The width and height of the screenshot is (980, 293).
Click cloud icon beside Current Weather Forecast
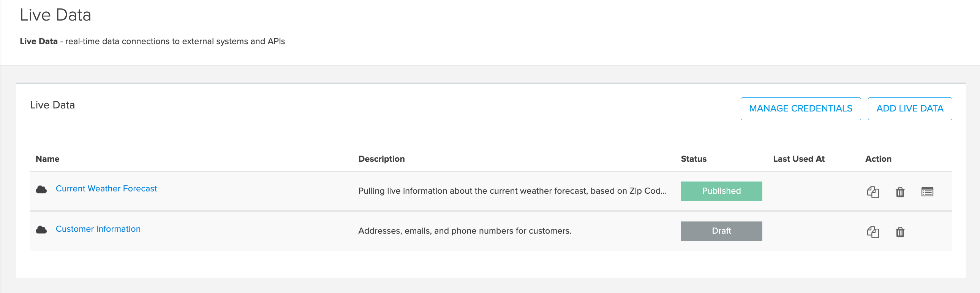pos(41,189)
